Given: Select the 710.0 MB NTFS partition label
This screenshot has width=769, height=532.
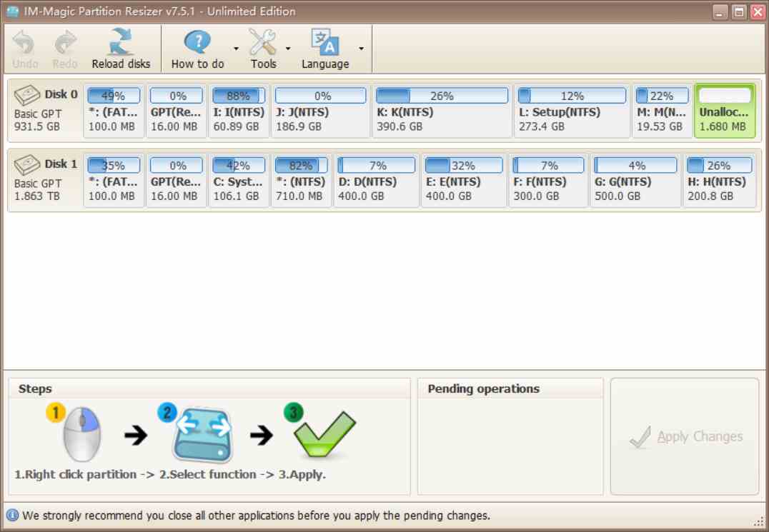Looking at the screenshot, I should pos(300,182).
